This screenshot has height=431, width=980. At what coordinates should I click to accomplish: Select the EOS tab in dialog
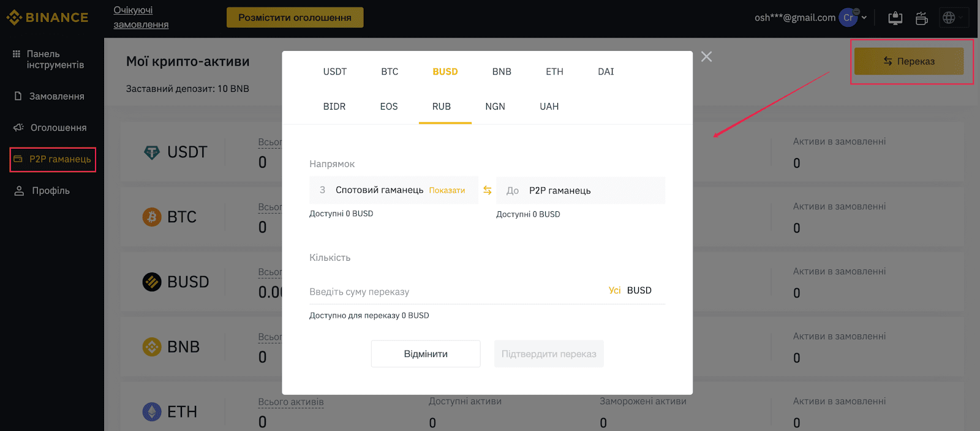pos(389,107)
